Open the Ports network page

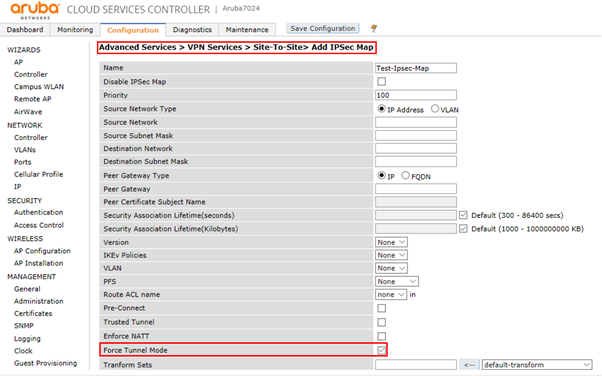pos(23,162)
